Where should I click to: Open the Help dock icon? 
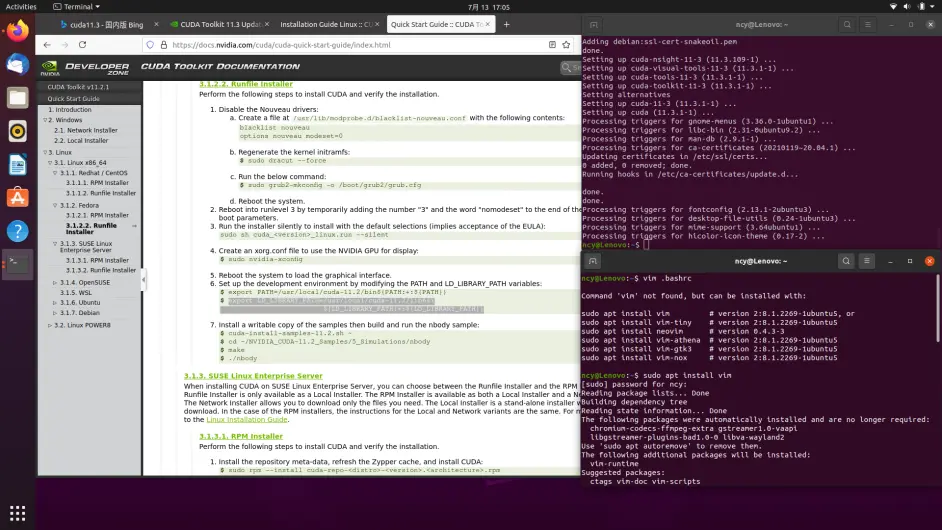[x=17, y=231]
